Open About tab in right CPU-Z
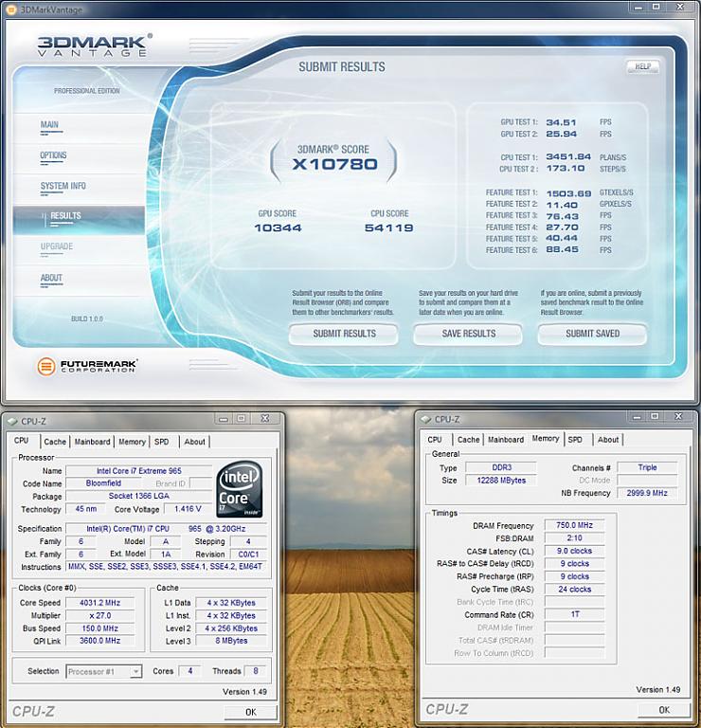Viewport: 701px width, 728px height. (x=608, y=439)
